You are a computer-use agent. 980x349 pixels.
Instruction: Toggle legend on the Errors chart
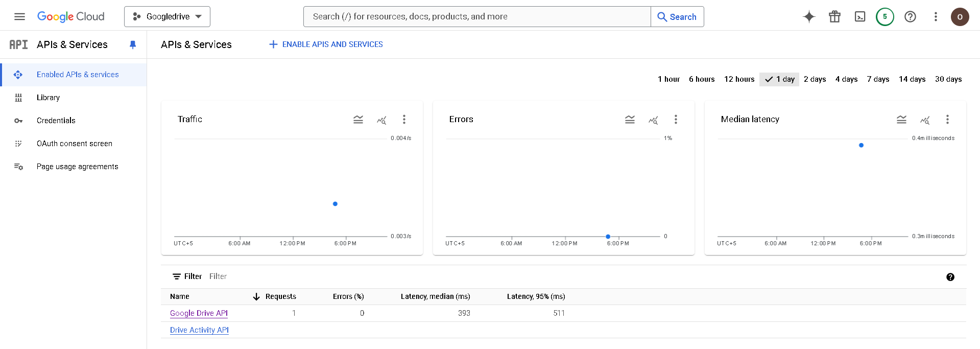[x=630, y=120]
